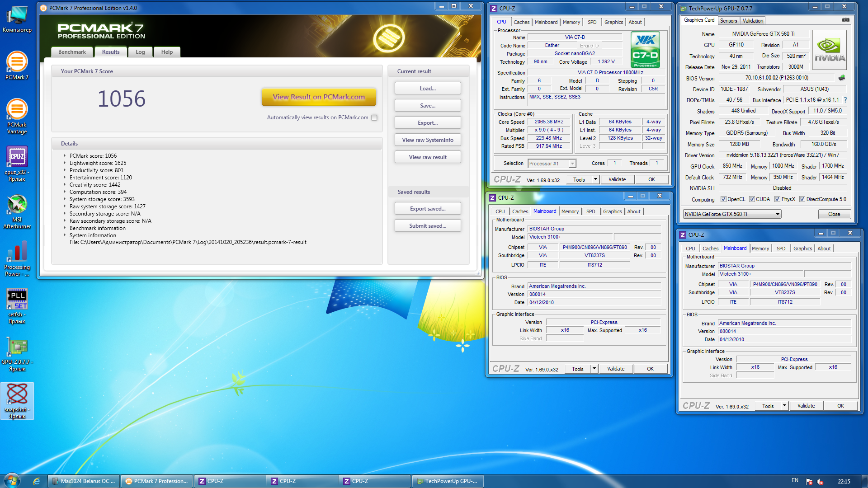Click the GPU-Z camera screenshot icon
The width and height of the screenshot is (868, 488).
(x=845, y=20)
